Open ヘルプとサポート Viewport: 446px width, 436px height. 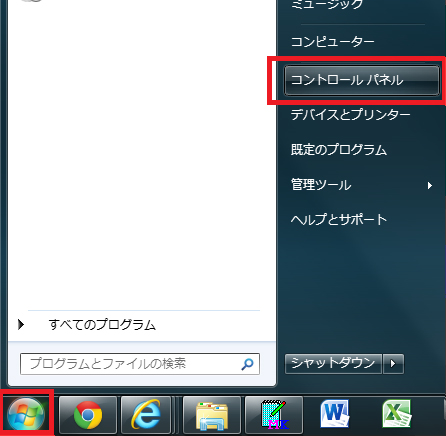(339, 219)
